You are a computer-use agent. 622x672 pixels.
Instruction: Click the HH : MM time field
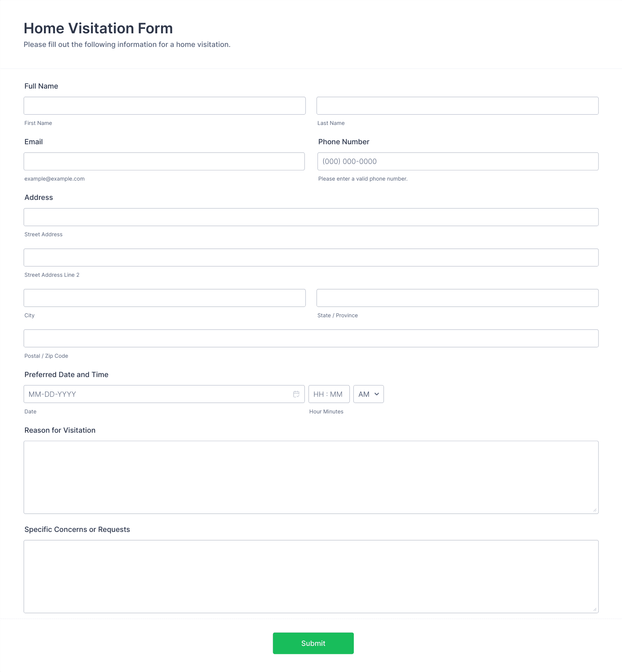[x=329, y=394]
